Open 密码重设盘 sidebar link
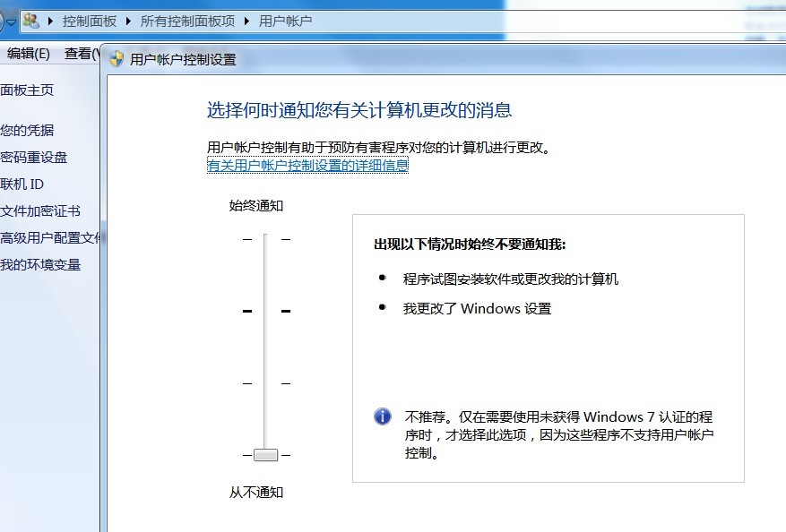Screen dimensions: 786x532 (33, 158)
